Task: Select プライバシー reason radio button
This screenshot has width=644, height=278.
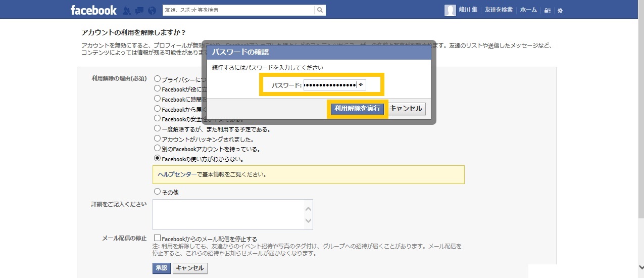Action: pyautogui.click(x=157, y=79)
